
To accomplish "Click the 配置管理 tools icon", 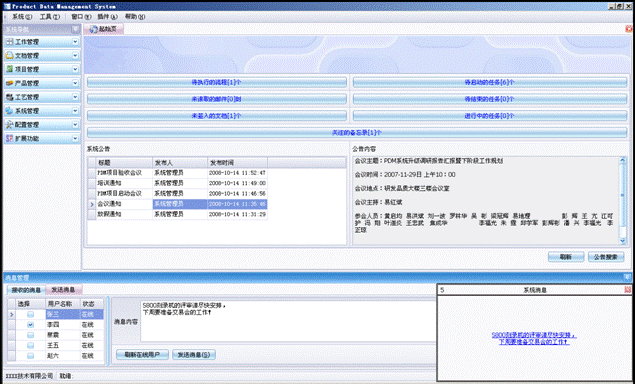I will (x=10, y=124).
